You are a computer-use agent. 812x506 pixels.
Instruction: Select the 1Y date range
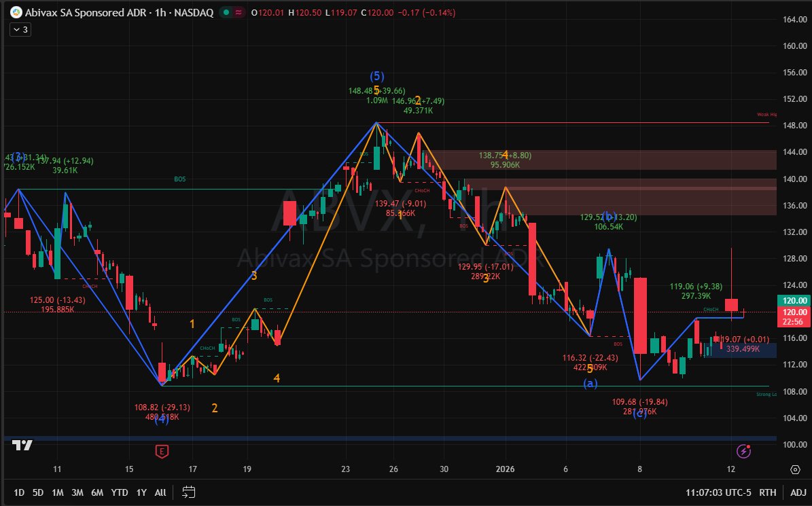click(141, 492)
